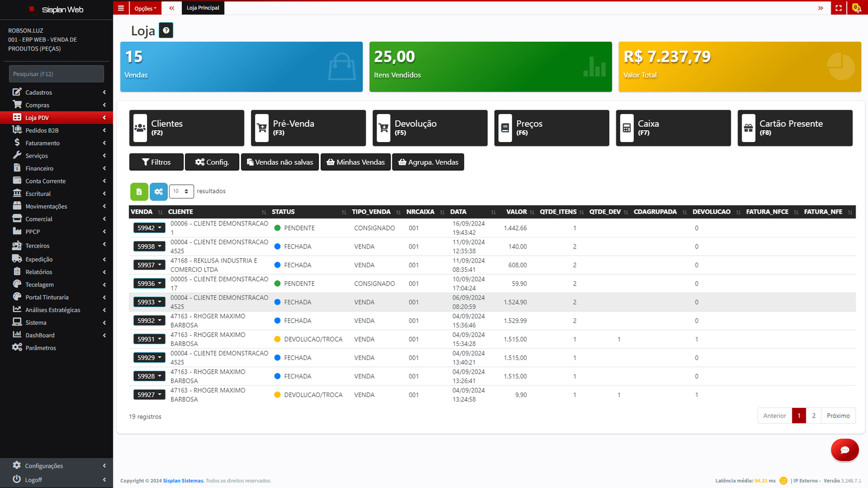
Task: Click the left double-arrow tab scroller
Action: click(x=172, y=8)
